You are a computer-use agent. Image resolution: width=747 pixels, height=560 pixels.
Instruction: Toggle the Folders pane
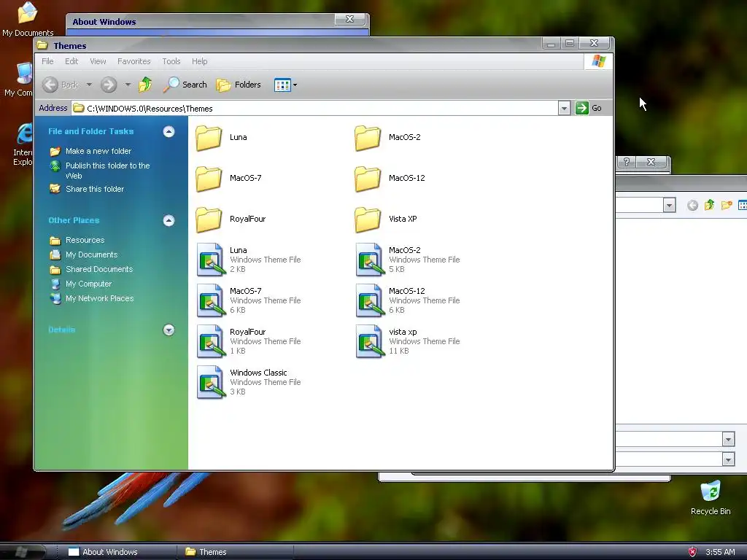(x=239, y=85)
